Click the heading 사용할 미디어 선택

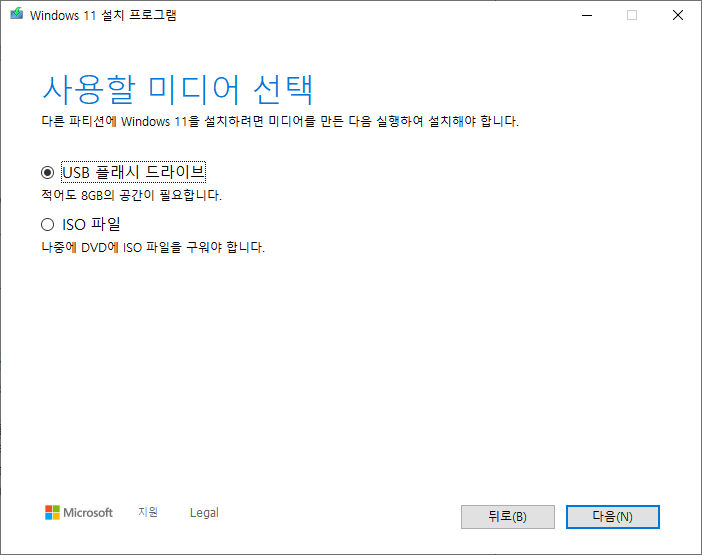178,90
